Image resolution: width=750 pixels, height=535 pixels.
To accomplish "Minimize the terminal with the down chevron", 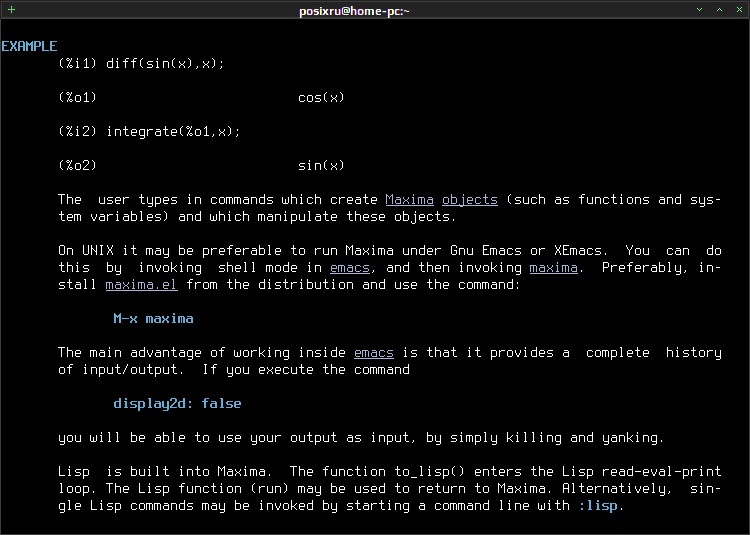I will 699,10.
